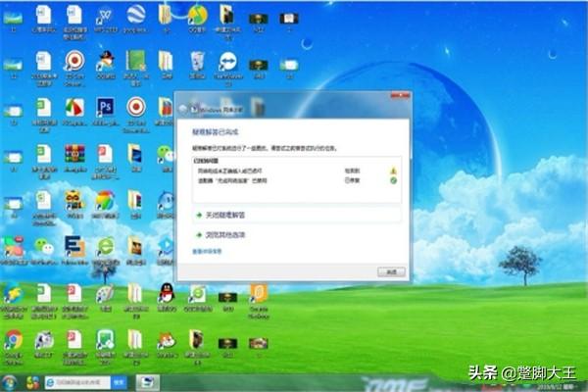Open the green phone assistant desktop icon
This screenshot has width=588, height=392.
tap(105, 341)
